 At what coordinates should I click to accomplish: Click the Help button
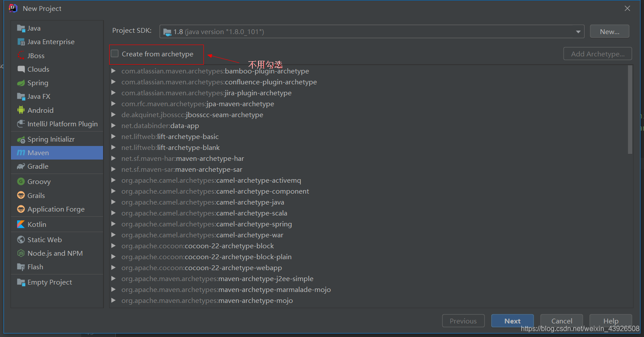(x=611, y=321)
